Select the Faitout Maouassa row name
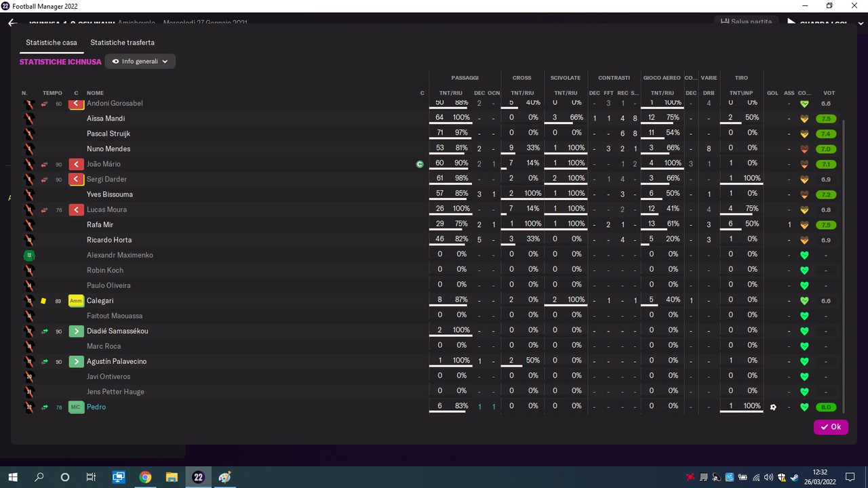This screenshot has height=488, width=868. pyautogui.click(x=115, y=316)
